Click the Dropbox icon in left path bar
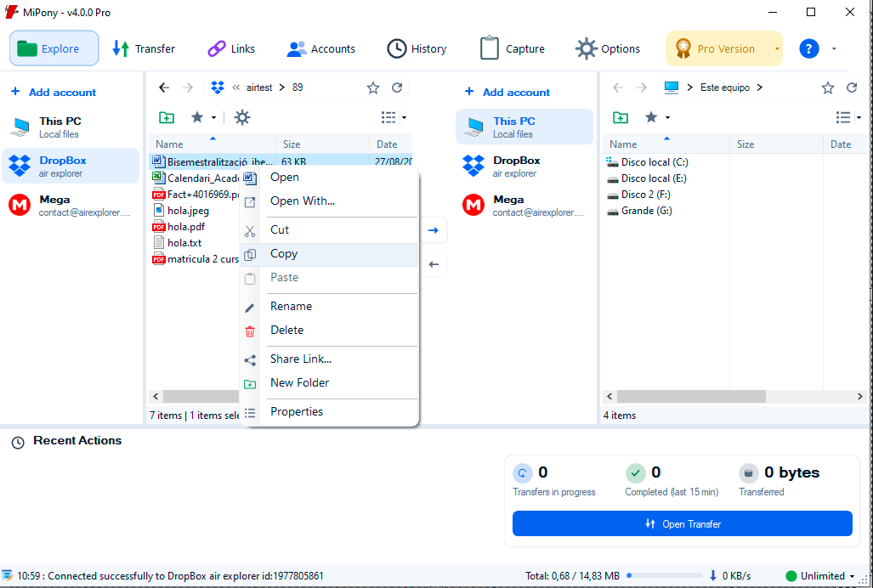The height and width of the screenshot is (588, 873). (218, 88)
